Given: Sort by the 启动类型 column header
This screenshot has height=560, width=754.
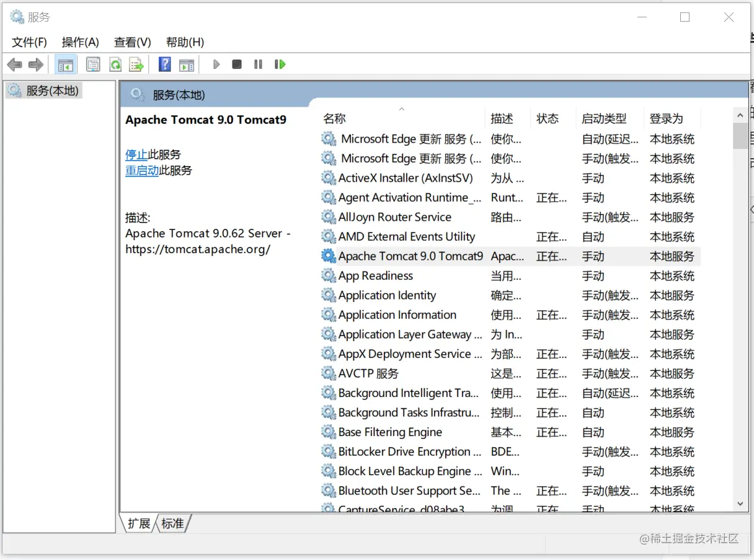Looking at the screenshot, I should (x=610, y=118).
